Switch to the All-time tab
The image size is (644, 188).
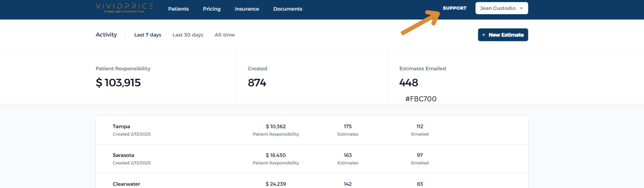(225, 35)
